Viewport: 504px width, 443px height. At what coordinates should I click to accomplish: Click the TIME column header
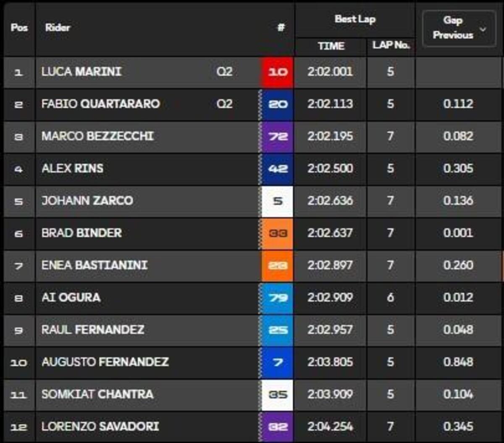(x=331, y=46)
